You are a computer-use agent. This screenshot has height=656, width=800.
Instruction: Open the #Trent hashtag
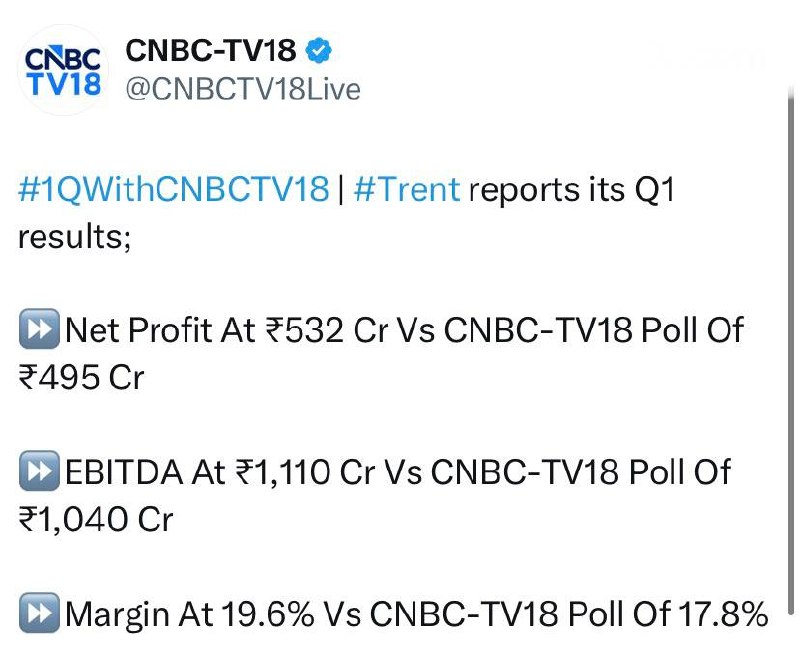[x=407, y=189]
